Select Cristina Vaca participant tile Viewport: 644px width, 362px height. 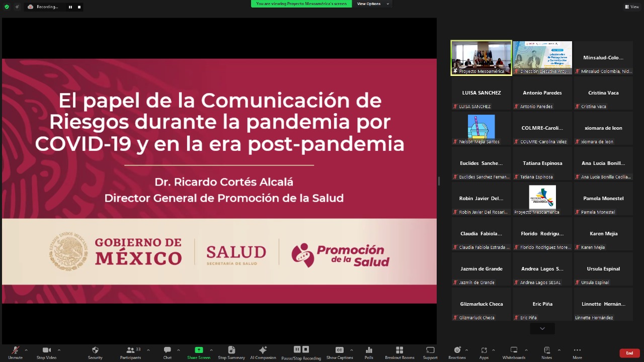(603, 93)
